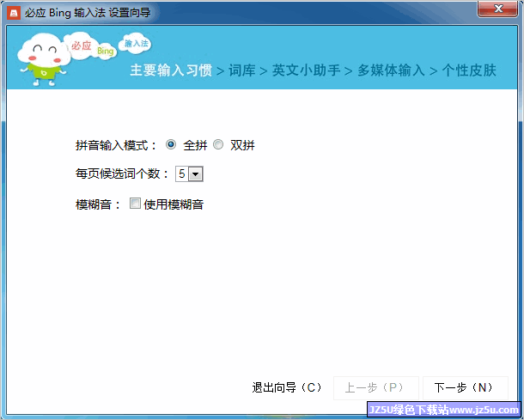The image size is (524, 420).
Task: Click the Bing input method title bar icon
Action: [x=14, y=14]
